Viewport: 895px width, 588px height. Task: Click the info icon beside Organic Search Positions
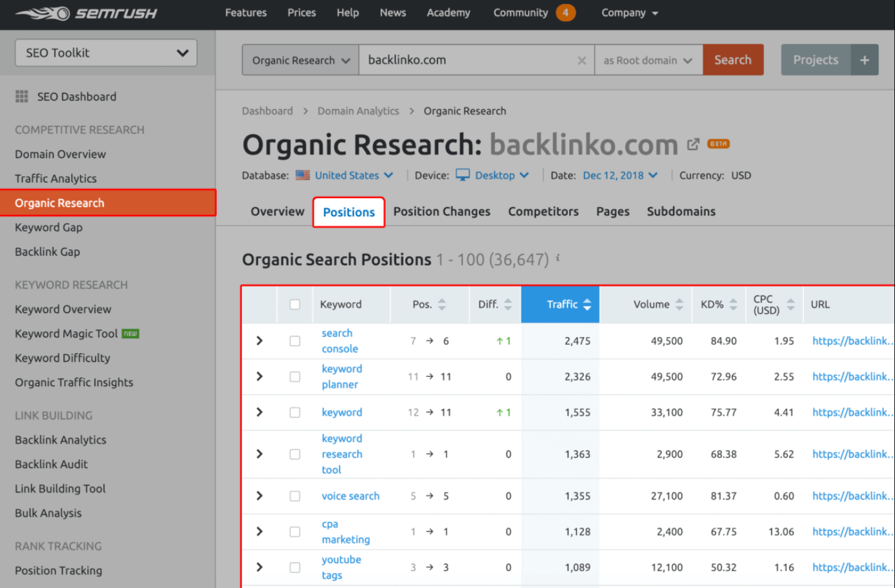[x=558, y=258]
